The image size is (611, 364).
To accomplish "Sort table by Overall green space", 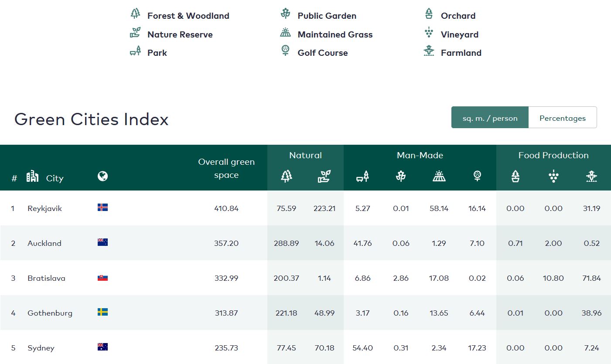I will coord(226,168).
